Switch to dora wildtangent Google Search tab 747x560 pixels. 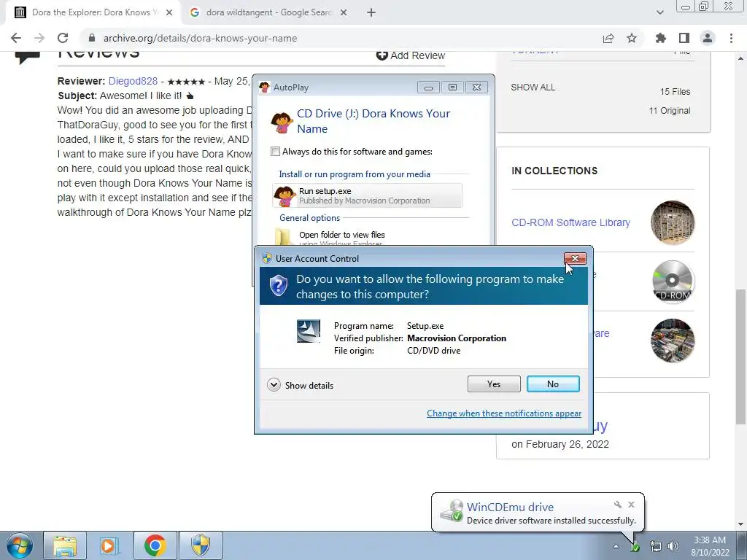[x=268, y=13]
